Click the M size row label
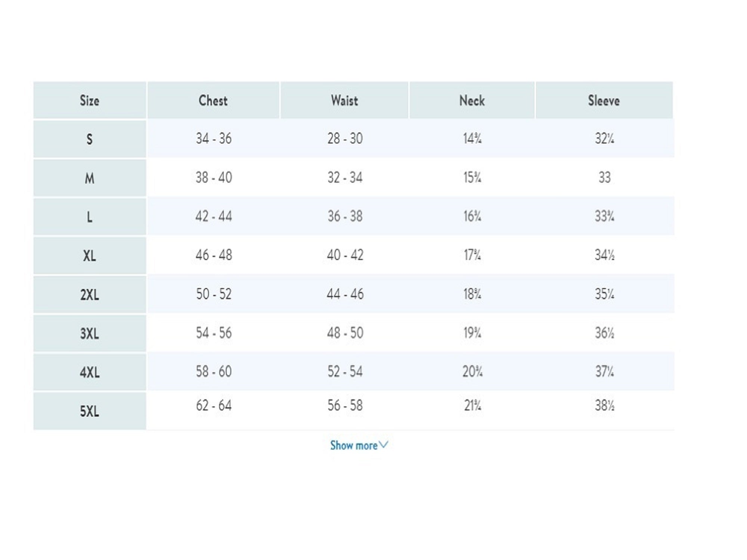The width and height of the screenshot is (747, 560). 90,178
